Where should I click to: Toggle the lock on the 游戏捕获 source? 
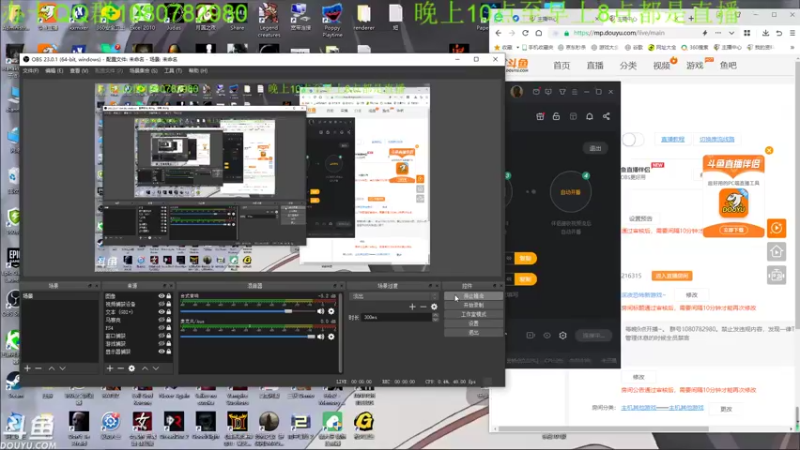[x=168, y=343]
